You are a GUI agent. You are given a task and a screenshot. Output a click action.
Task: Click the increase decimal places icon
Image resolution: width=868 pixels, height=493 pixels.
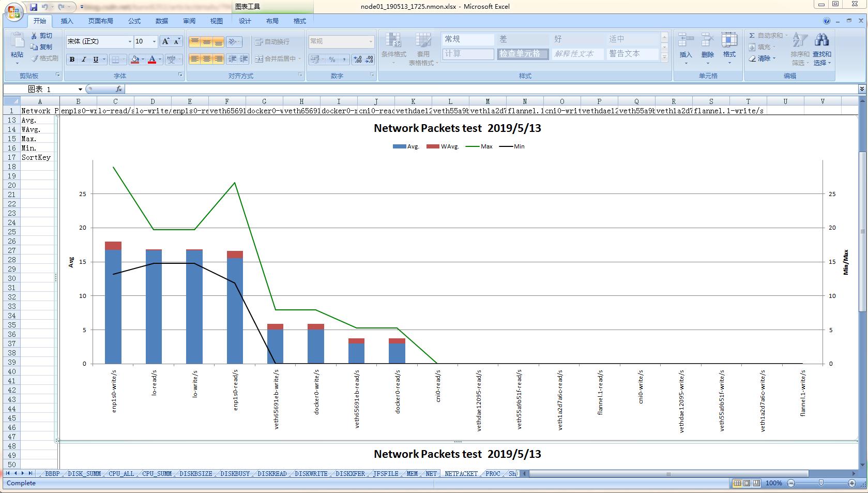(x=358, y=59)
